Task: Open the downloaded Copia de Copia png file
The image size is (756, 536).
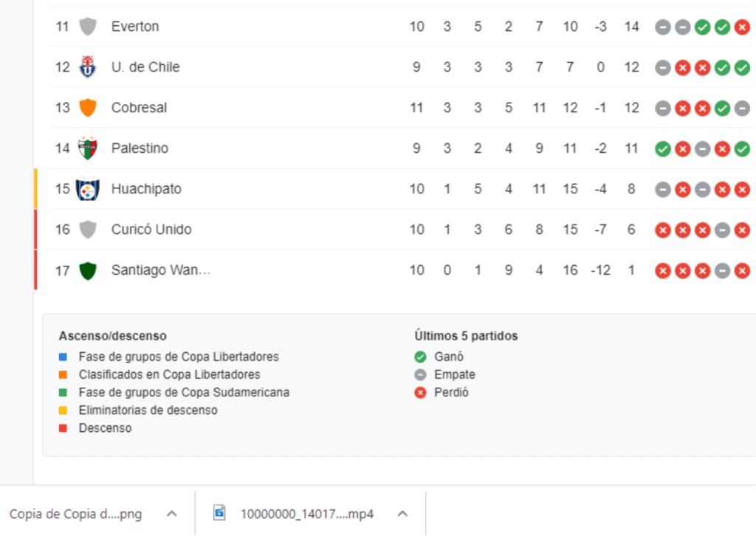Action: point(76,515)
